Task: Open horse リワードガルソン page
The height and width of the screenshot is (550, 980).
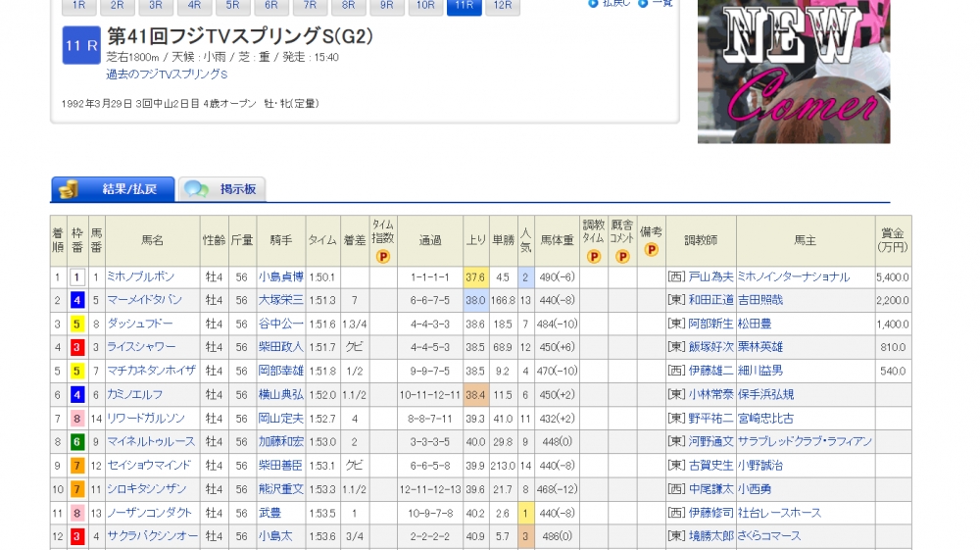Action: [146, 418]
